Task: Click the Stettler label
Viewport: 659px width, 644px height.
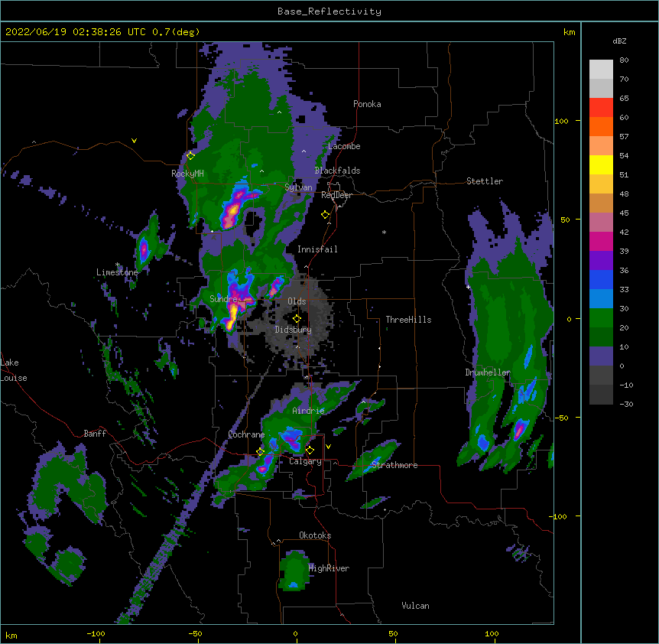Action: 484,181
